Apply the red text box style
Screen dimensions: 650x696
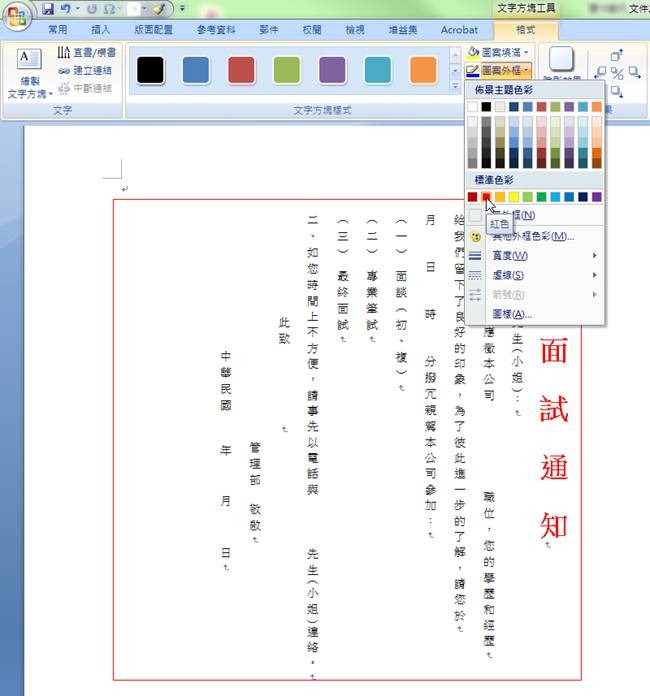pos(241,70)
